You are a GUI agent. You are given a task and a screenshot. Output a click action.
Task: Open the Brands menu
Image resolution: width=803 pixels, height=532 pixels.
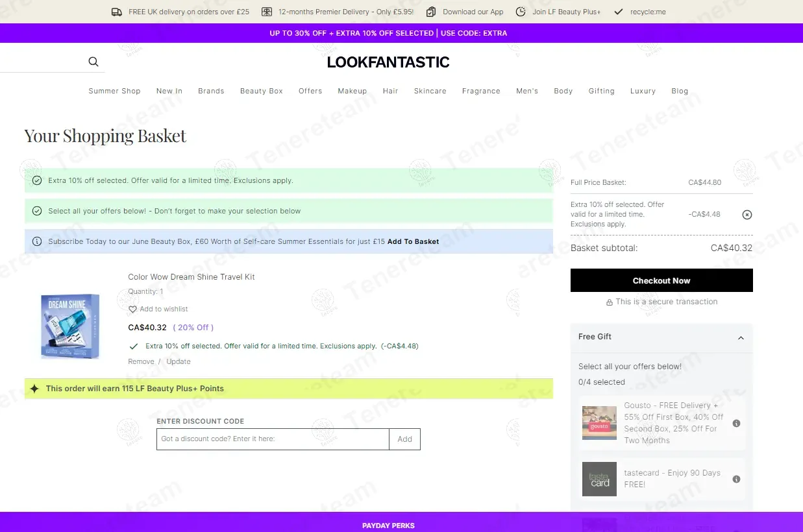211,91
